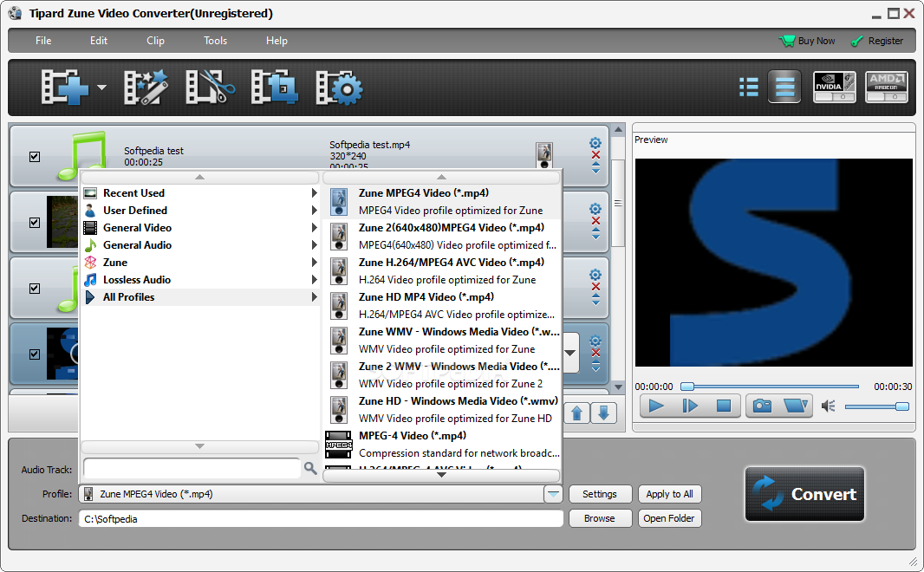The width and height of the screenshot is (924, 572).
Task: Expand Recent Used profile category
Action: click(200, 193)
